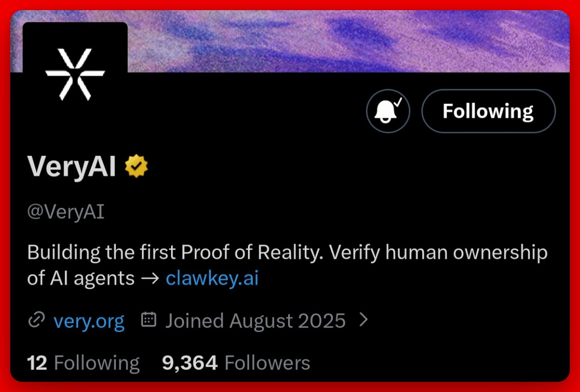The height and width of the screenshot is (392, 580).
Task: Click the calendar icon beside join date
Action: 148,320
